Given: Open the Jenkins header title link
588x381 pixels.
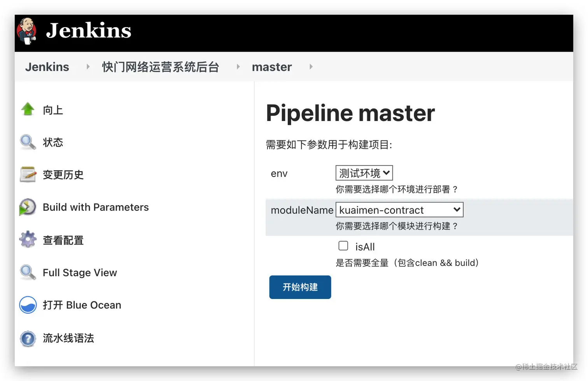Looking at the screenshot, I should pos(89,31).
